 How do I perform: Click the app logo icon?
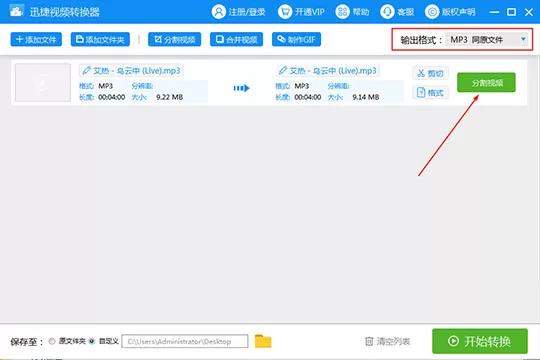(16, 11)
